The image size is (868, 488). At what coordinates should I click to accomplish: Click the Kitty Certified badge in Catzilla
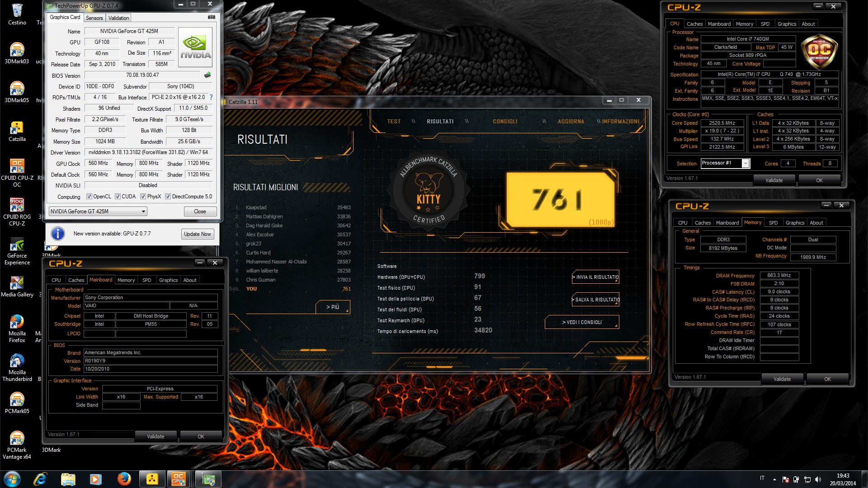[x=428, y=190]
